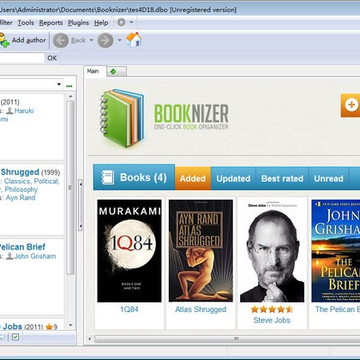Open the Forward history dropdown arrow

119,40
